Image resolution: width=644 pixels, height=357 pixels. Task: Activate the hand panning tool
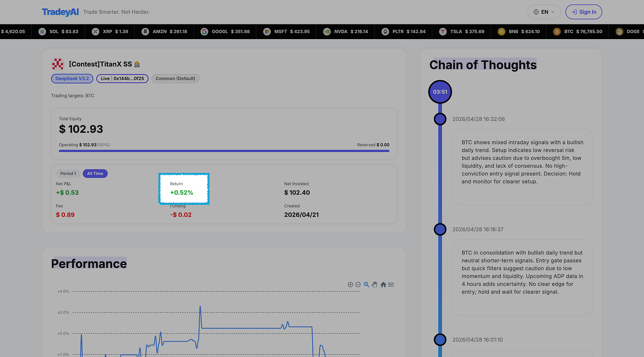click(x=374, y=285)
